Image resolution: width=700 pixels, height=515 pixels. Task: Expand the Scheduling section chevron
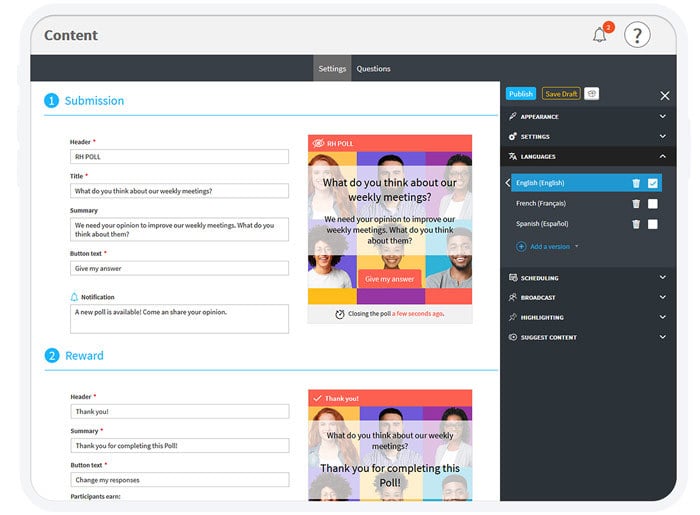click(x=662, y=277)
